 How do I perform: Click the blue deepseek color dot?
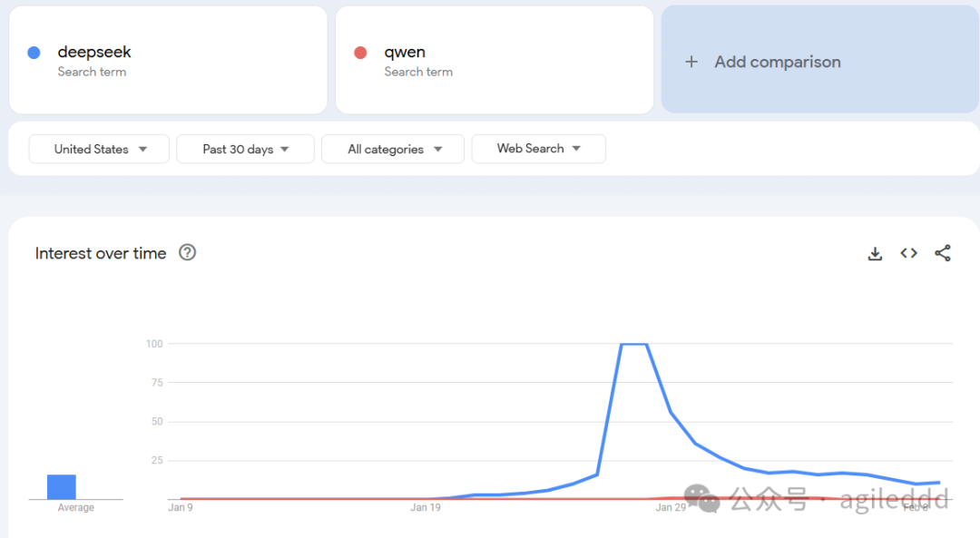coord(34,53)
